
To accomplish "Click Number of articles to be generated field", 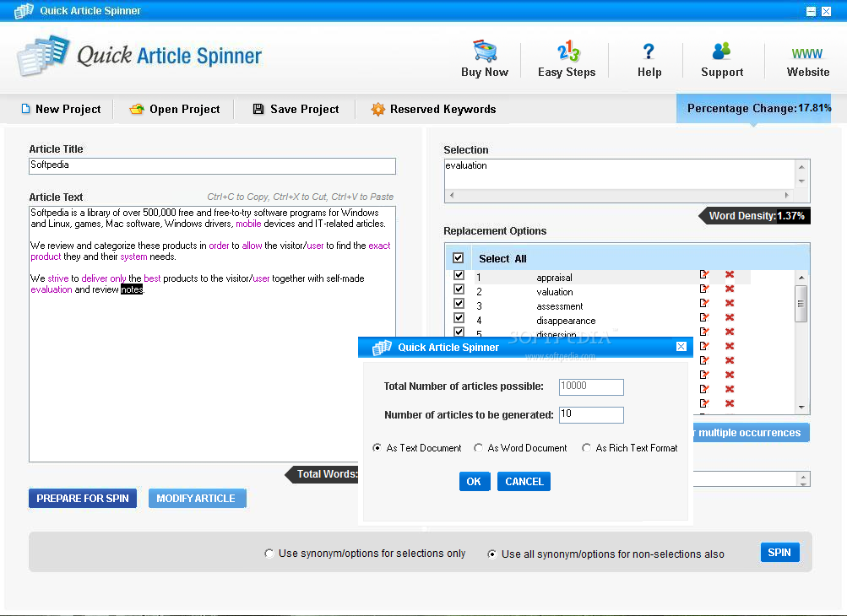I will pos(591,414).
